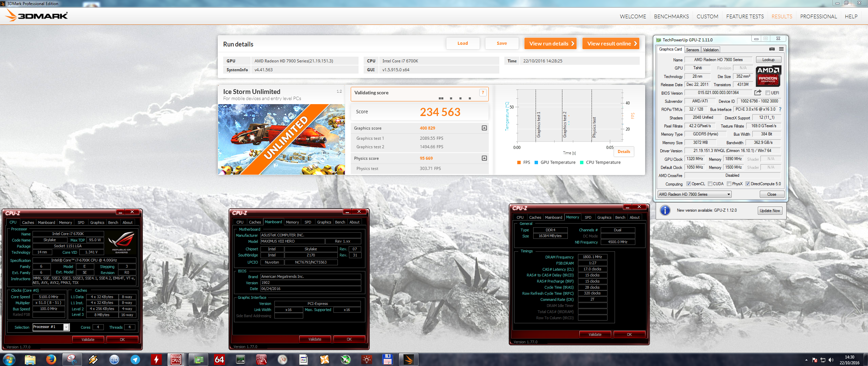868x366 pixels.
Task: Switch to ROG CPU-Z taskbar icon
Action: (176, 360)
